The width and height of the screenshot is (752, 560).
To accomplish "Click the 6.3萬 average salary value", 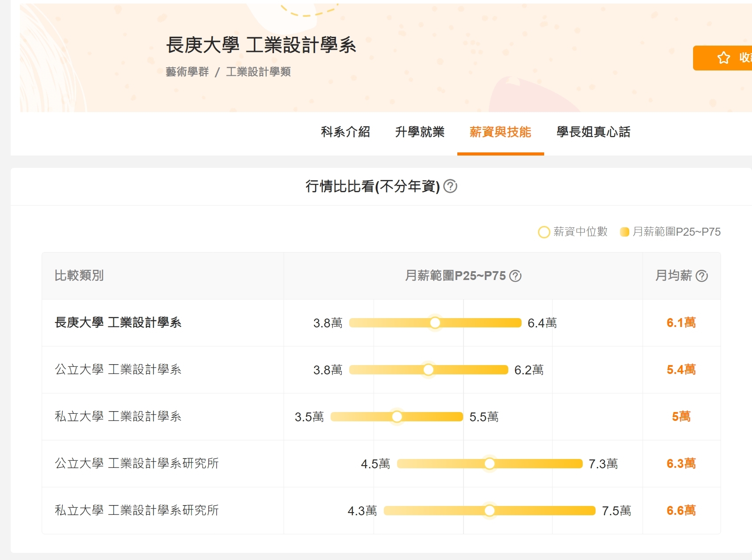I will click(x=681, y=463).
